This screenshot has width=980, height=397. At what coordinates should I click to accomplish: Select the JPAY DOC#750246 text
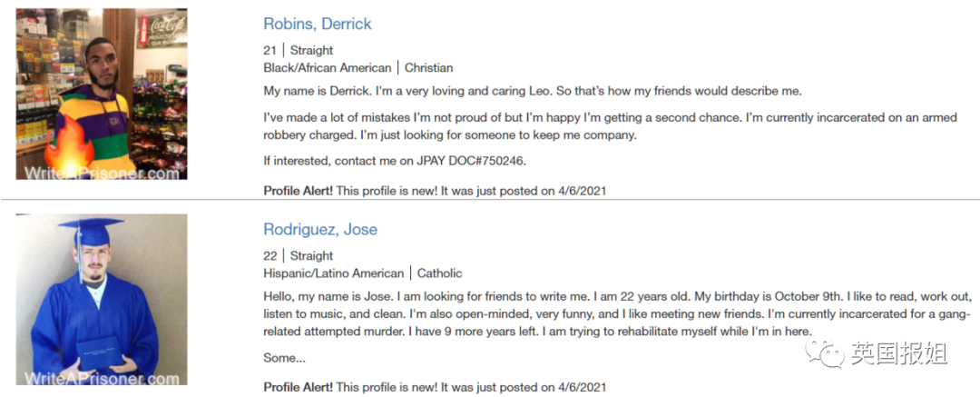(x=471, y=161)
